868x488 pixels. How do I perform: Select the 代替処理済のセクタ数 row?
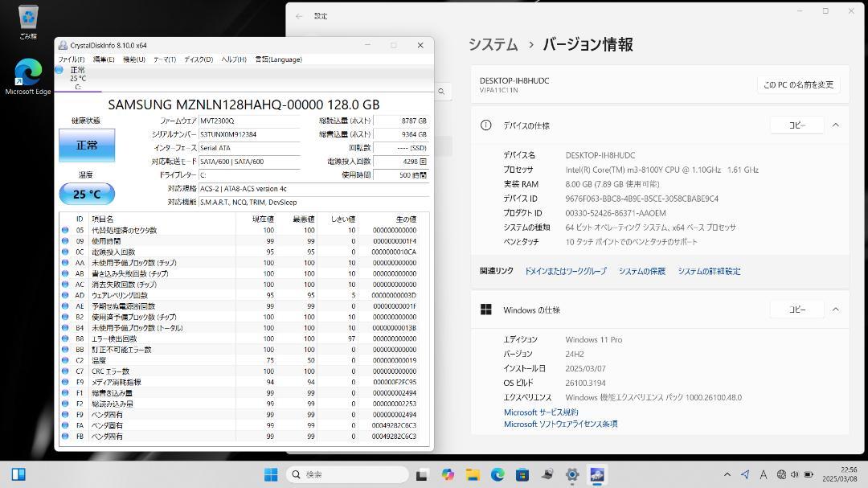[240, 230]
